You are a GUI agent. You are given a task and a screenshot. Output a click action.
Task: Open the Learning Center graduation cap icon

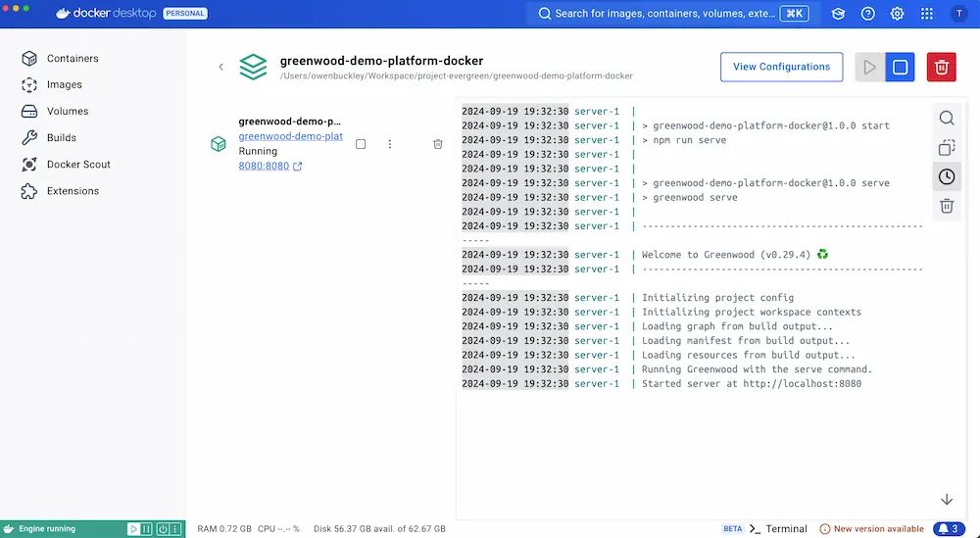coord(838,14)
